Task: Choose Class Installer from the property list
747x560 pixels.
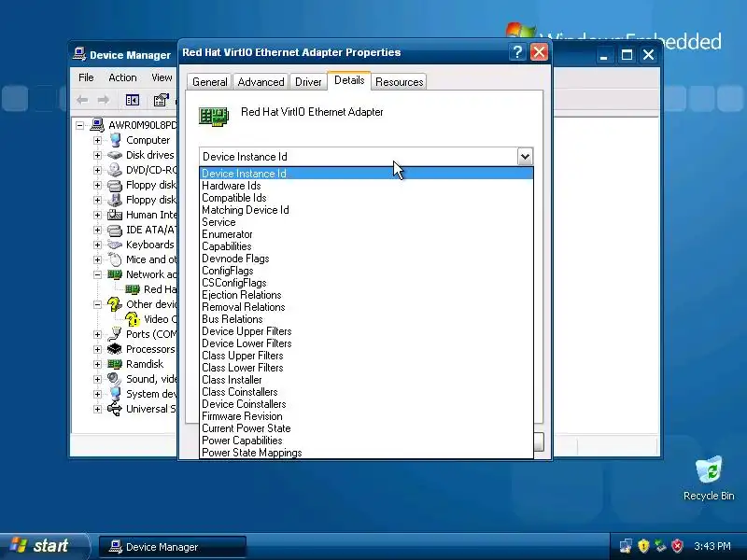Action: click(x=366, y=380)
